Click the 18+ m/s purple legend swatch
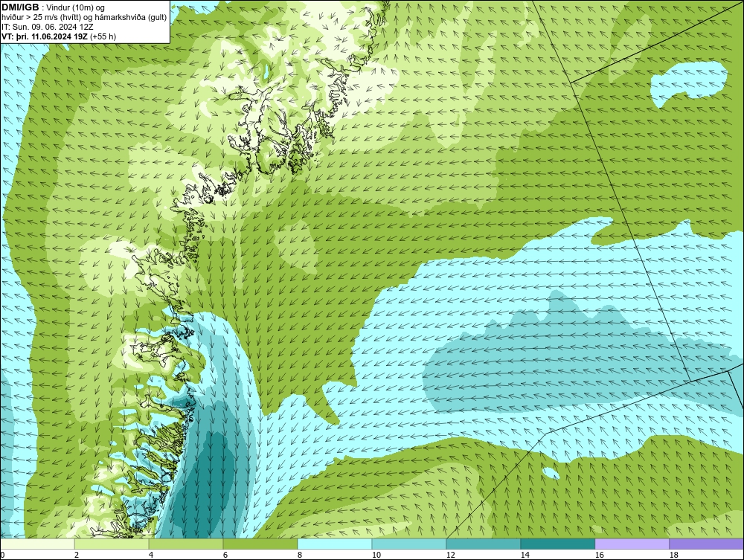 point(706,544)
